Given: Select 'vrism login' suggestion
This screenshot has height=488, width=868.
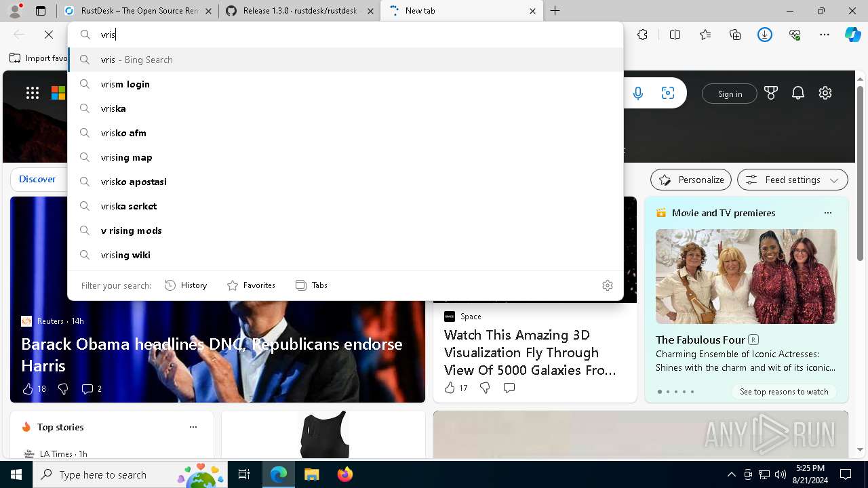Looking at the screenshot, I should click(345, 84).
